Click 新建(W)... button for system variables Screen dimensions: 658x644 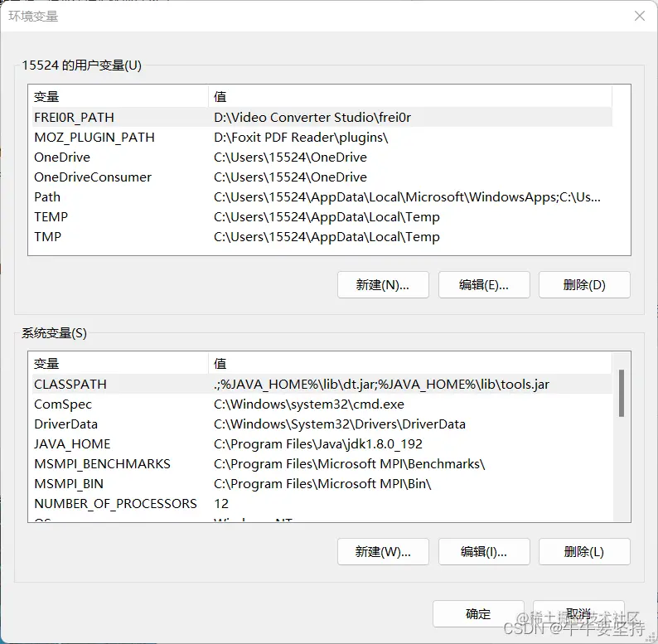(383, 552)
